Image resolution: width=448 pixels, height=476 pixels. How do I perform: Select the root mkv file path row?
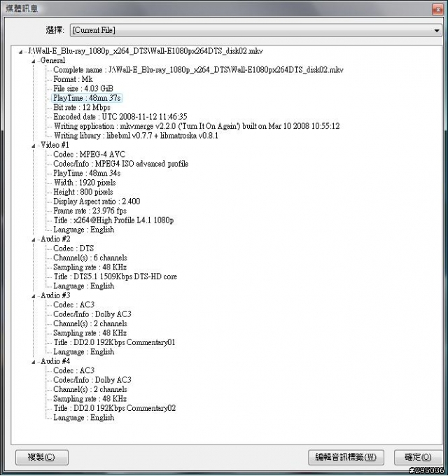pyautogui.click(x=146, y=51)
